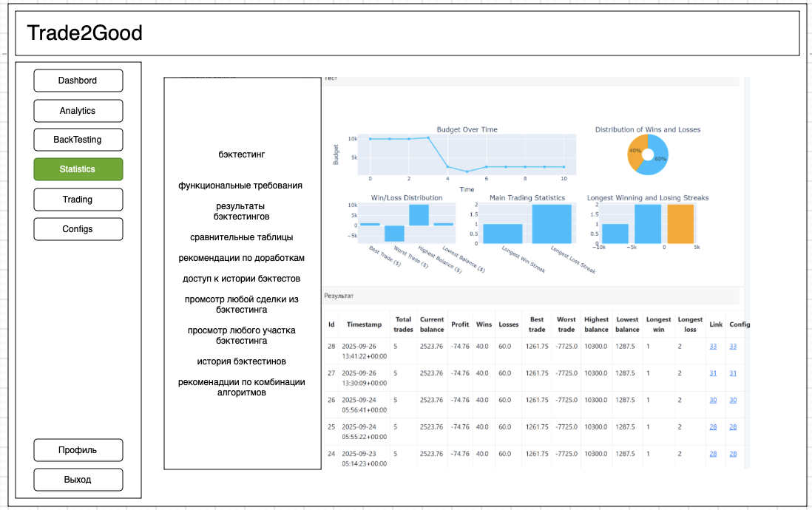The height and width of the screenshot is (510, 812).
Task: Click Link column value for Id 25
Action: [713, 426]
